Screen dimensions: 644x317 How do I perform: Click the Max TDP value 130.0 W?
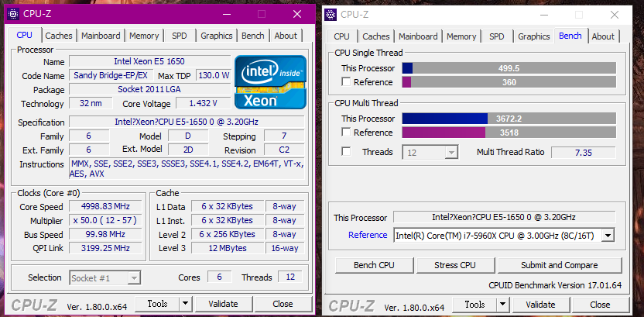tap(214, 75)
